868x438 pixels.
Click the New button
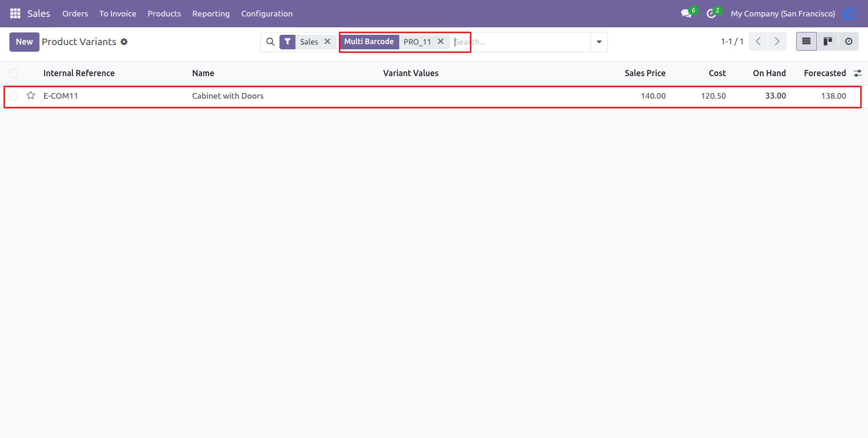tap(24, 42)
